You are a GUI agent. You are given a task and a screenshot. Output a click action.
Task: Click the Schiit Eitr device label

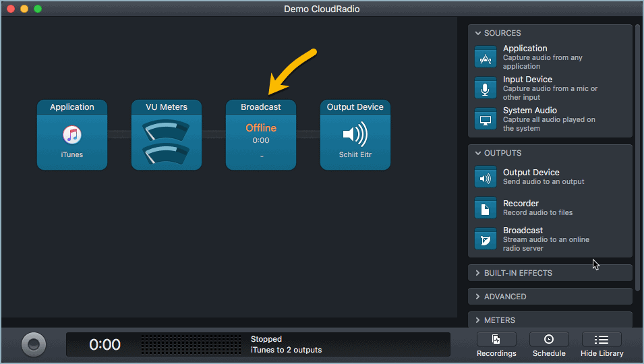[x=355, y=155]
